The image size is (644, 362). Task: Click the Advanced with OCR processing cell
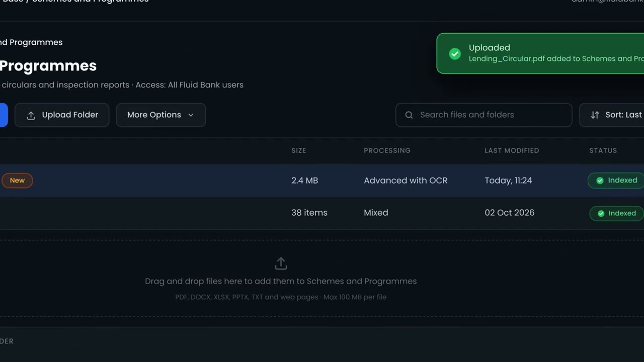click(406, 180)
